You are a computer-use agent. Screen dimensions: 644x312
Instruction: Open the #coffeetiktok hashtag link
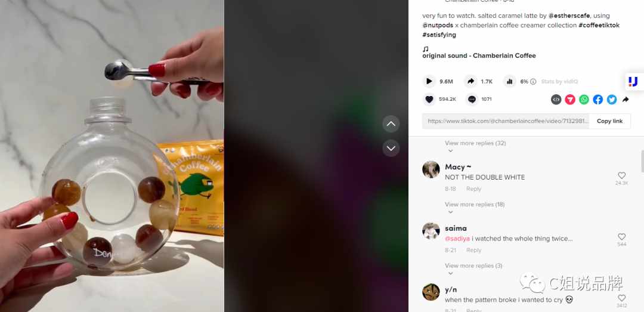pyautogui.click(x=599, y=25)
